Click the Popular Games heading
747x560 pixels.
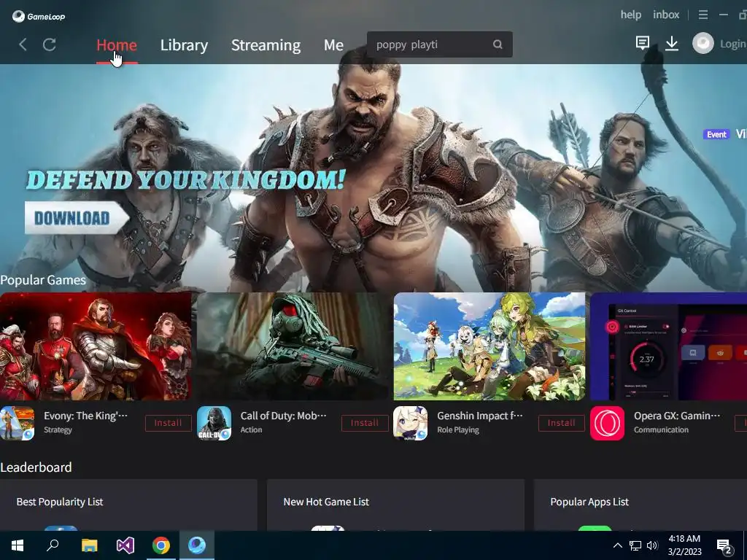coord(43,280)
